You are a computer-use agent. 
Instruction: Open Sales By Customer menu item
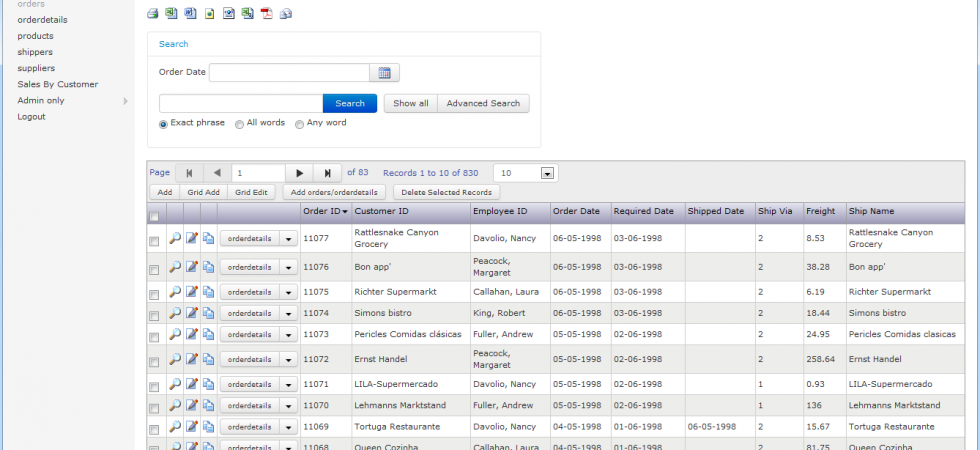(58, 84)
